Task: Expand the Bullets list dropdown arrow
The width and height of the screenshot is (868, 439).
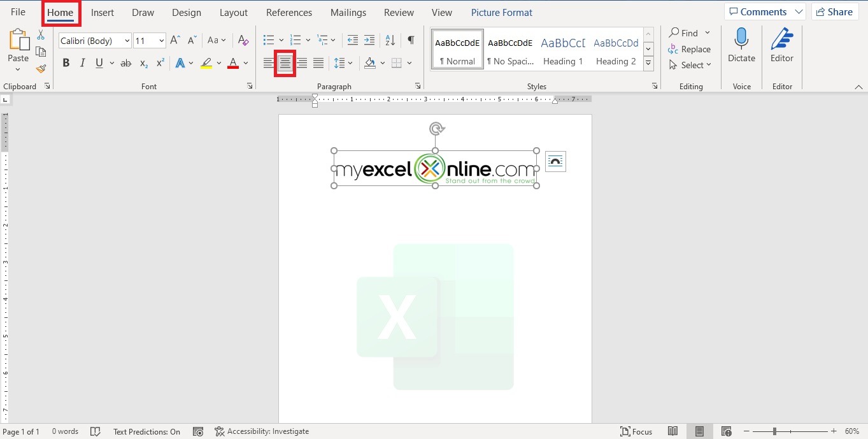Action: pos(281,40)
